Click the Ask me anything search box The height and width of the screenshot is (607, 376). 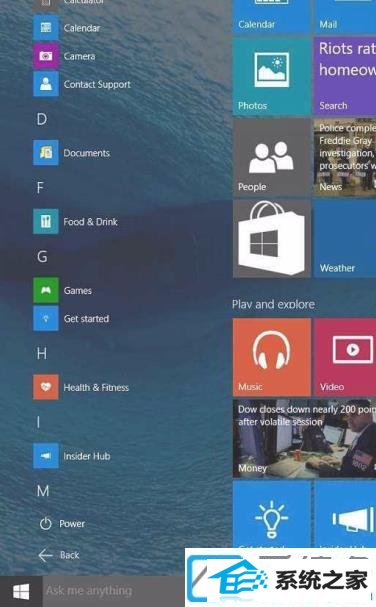(x=113, y=592)
